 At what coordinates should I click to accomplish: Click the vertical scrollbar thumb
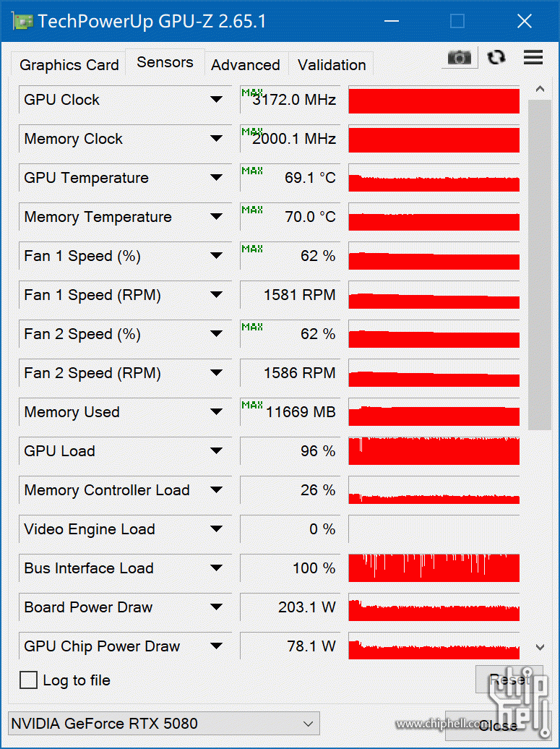(x=540, y=265)
